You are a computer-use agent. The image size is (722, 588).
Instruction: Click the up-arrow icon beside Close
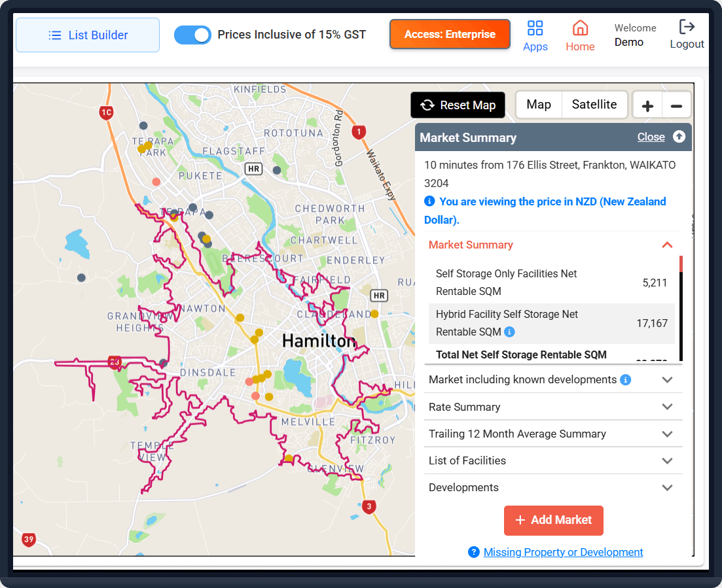tap(679, 137)
